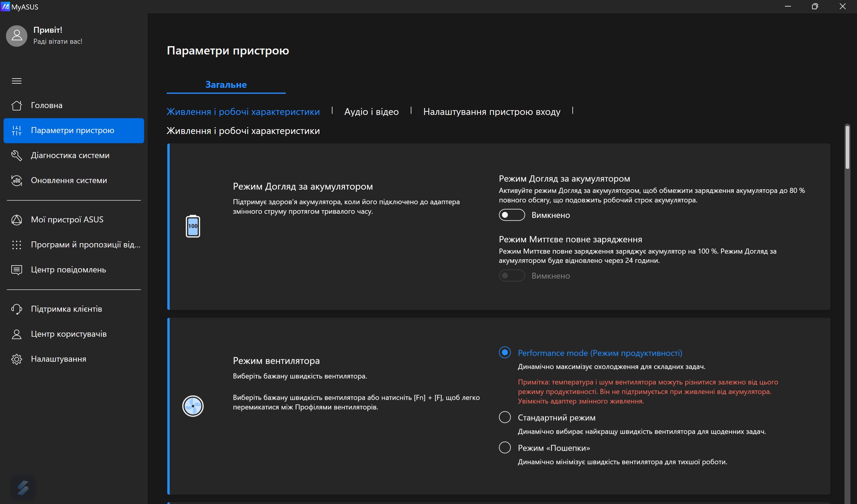857x504 pixels.
Task: Open Живлення і робочі характеристики section link
Action: [x=243, y=112]
